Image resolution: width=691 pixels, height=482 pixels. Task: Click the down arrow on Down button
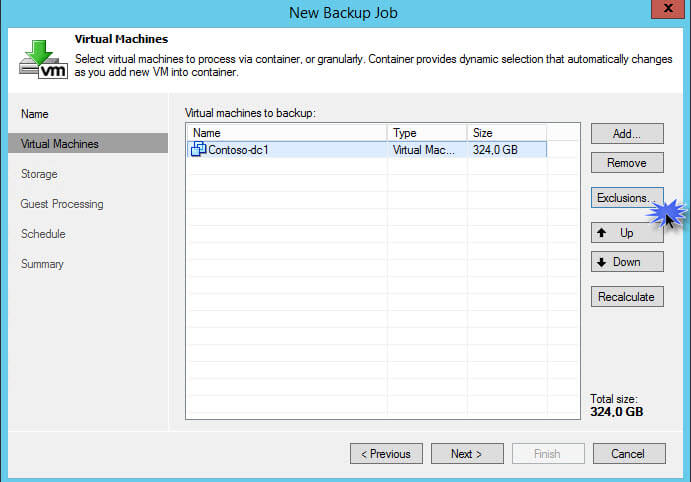pos(601,262)
